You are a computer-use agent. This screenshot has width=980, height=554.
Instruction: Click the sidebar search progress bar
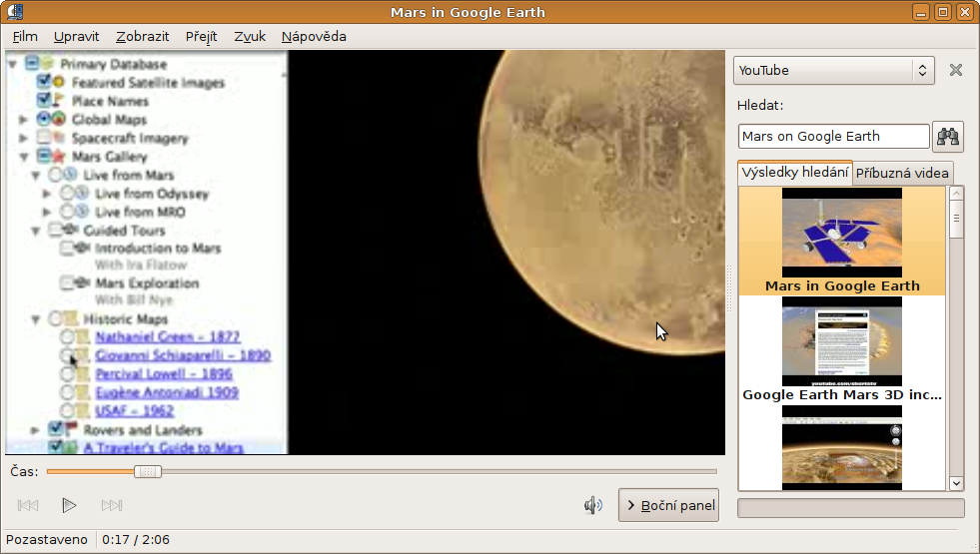pyautogui.click(x=850, y=508)
